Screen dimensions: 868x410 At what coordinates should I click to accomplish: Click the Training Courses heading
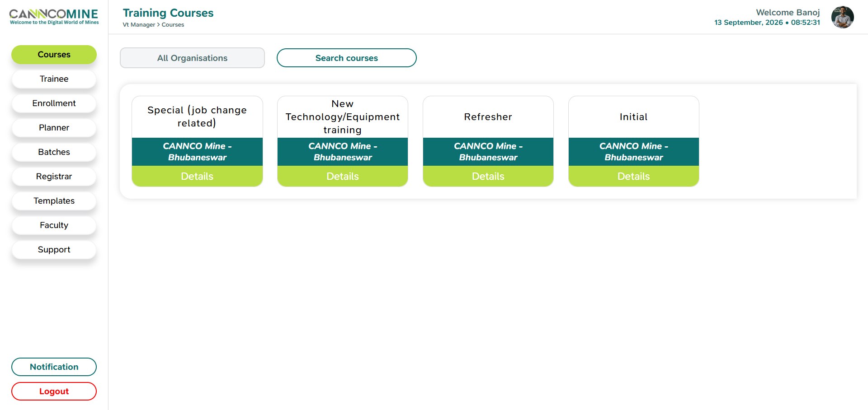pos(168,13)
